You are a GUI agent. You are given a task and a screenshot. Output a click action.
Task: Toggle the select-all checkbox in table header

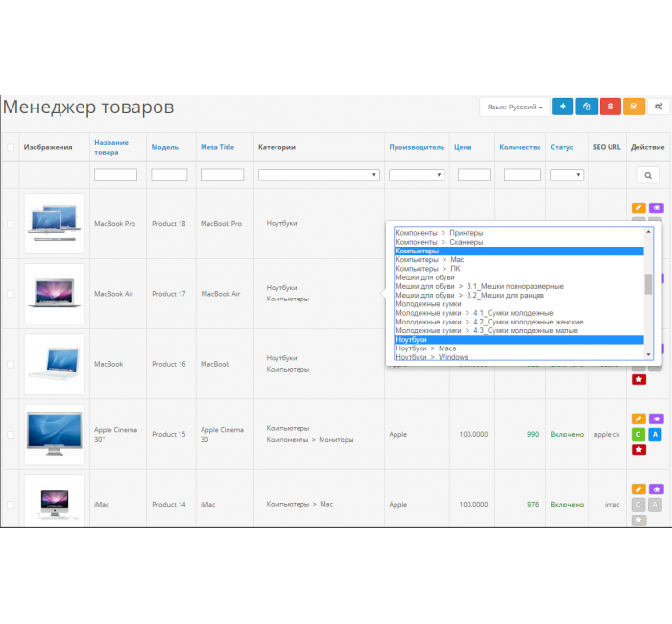pos(11,148)
